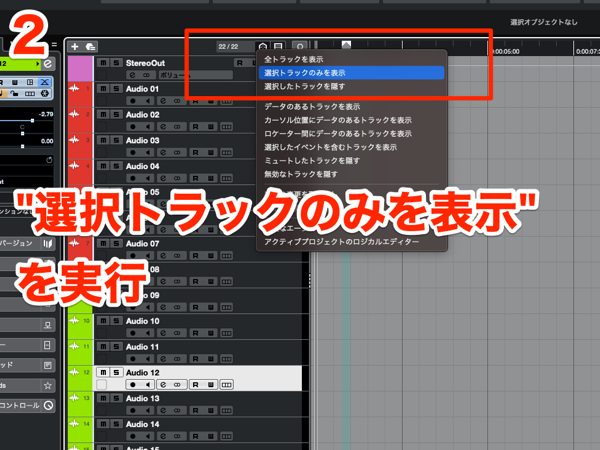Click the inspector lock icon
The image size is (600, 450).
(15, 93)
